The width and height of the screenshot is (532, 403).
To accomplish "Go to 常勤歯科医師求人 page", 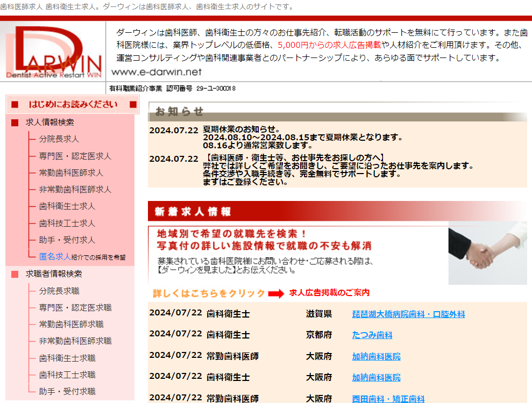I will point(71,172).
